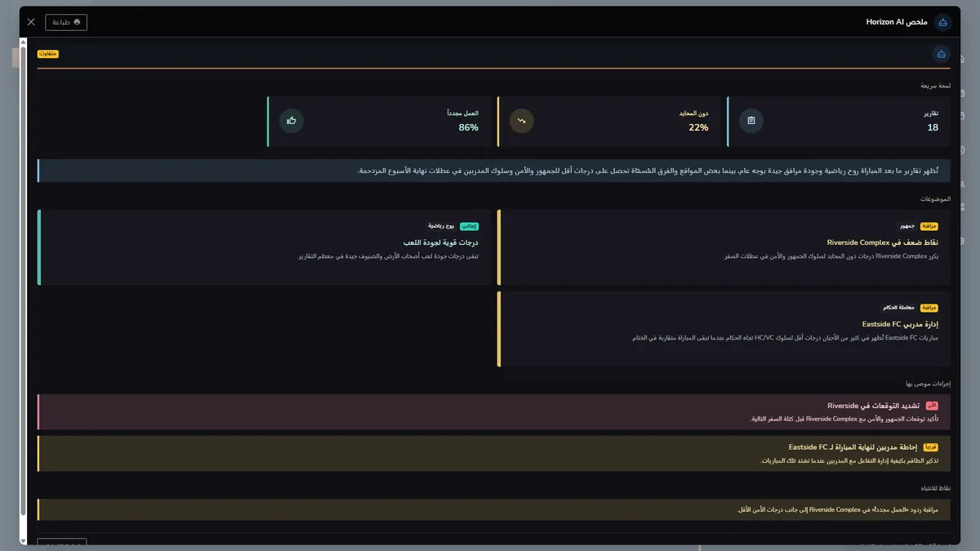Click the معاملة الحكام tag

point(898,308)
